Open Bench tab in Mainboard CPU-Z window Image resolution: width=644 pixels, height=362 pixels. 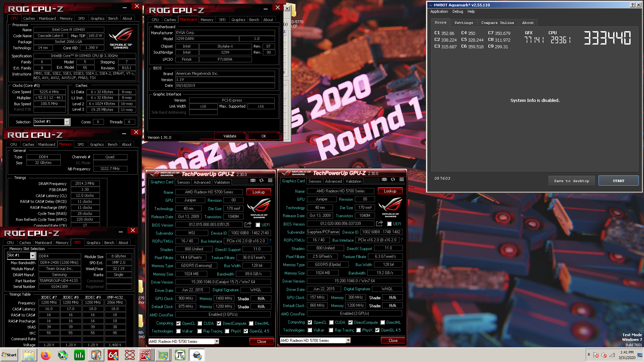point(254,20)
